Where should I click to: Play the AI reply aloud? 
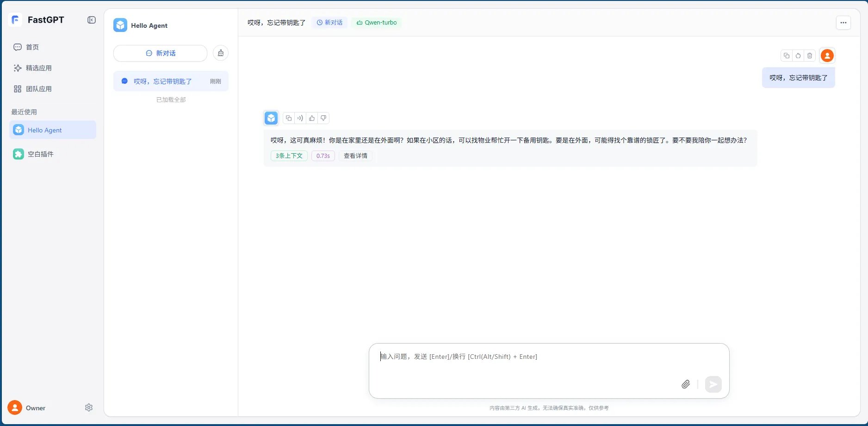[300, 118]
